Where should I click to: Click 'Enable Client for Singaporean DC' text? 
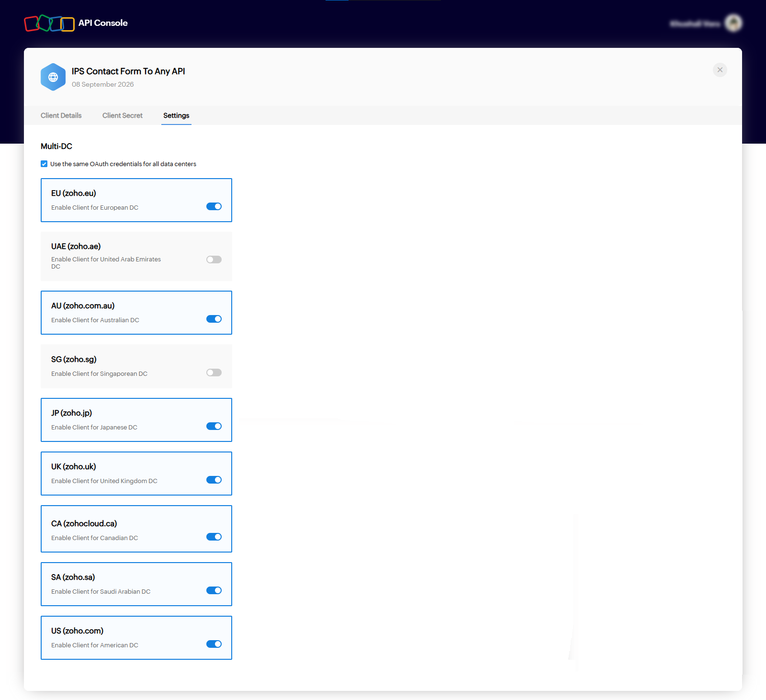pos(100,373)
